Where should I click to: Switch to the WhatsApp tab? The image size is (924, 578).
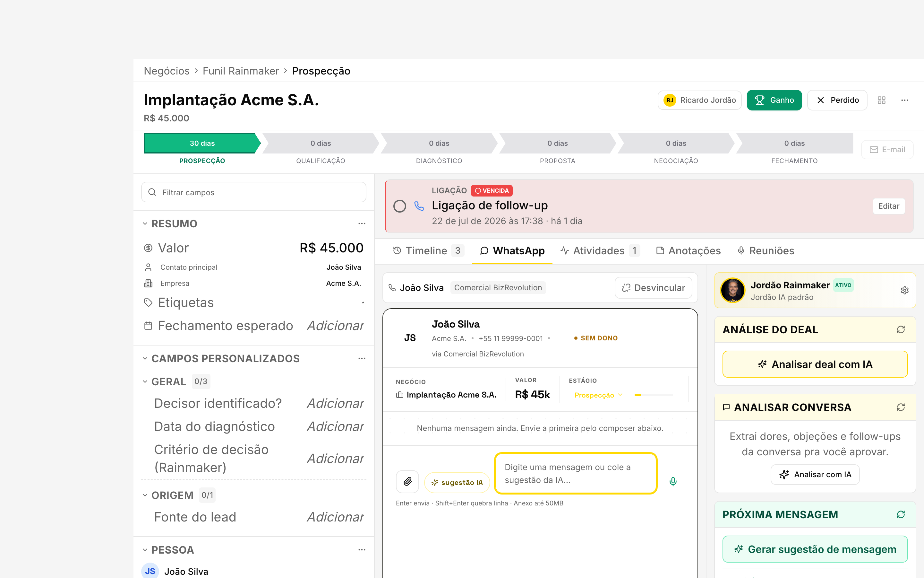click(512, 251)
